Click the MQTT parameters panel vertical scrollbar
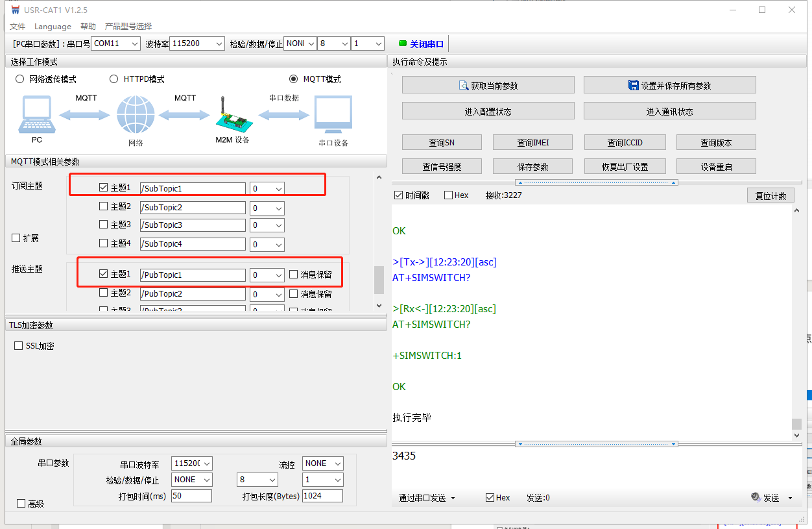Screen dimensions: 812x529 coord(379,279)
